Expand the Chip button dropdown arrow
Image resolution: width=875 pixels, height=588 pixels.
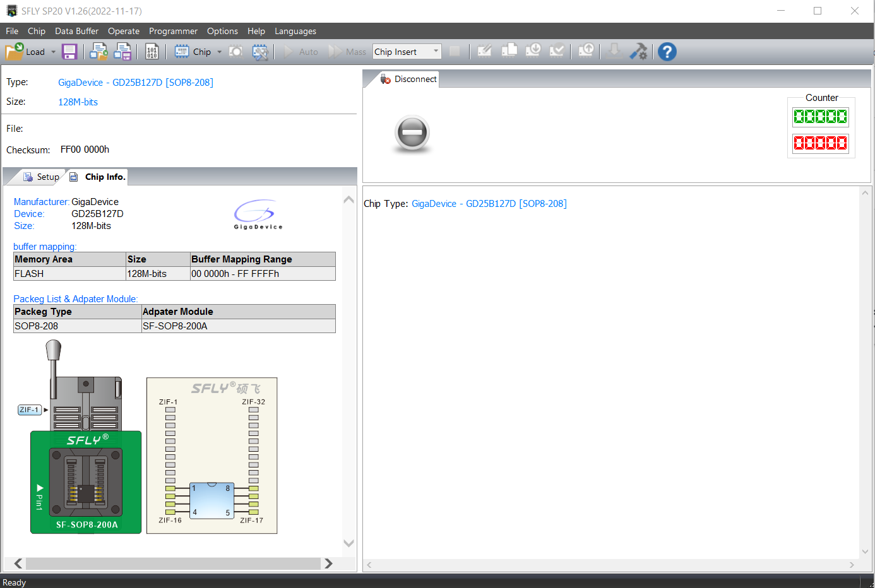[219, 52]
